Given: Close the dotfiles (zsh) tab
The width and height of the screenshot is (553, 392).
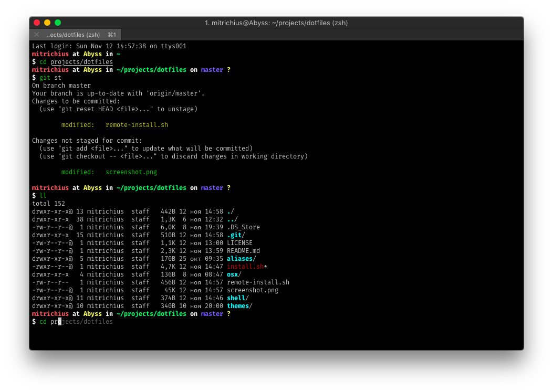Looking at the screenshot, I should [36, 35].
